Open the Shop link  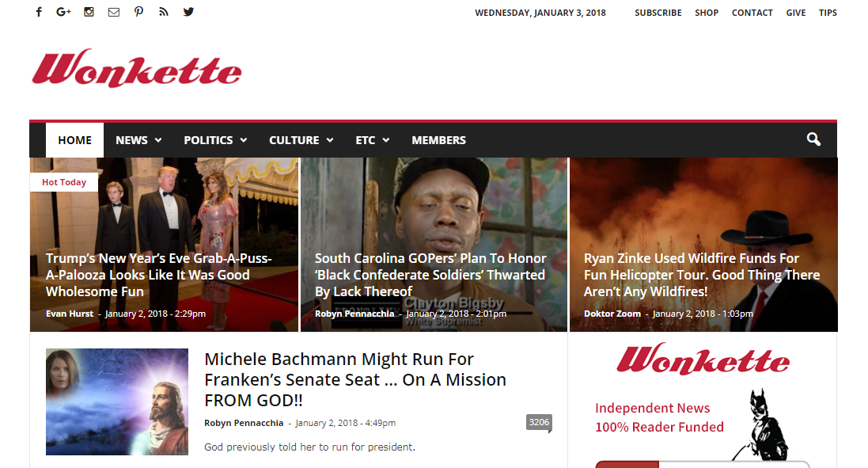pyautogui.click(x=707, y=13)
